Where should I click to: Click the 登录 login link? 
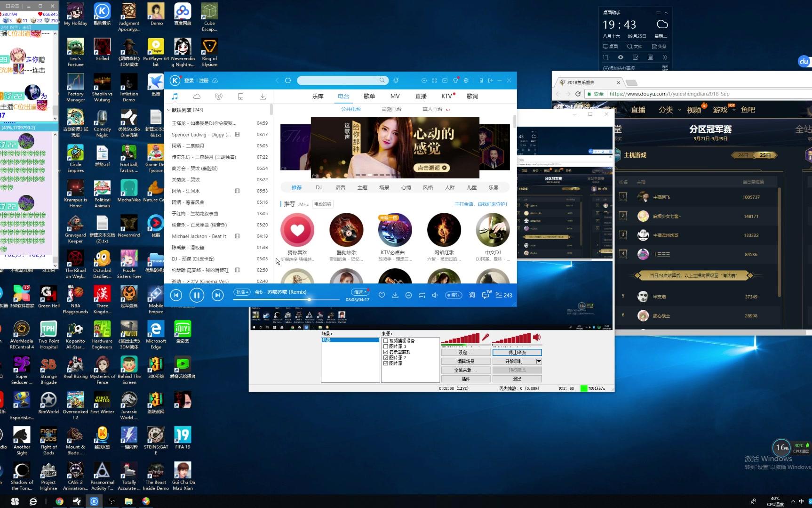point(189,81)
